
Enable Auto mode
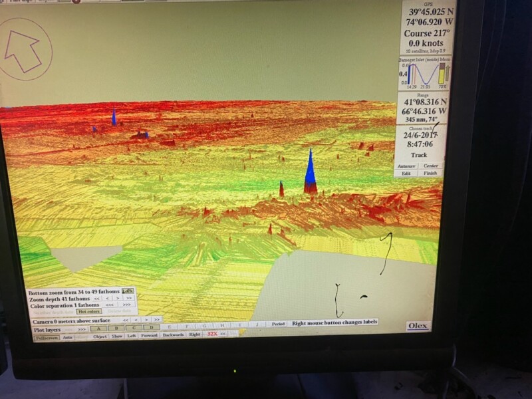(x=67, y=337)
